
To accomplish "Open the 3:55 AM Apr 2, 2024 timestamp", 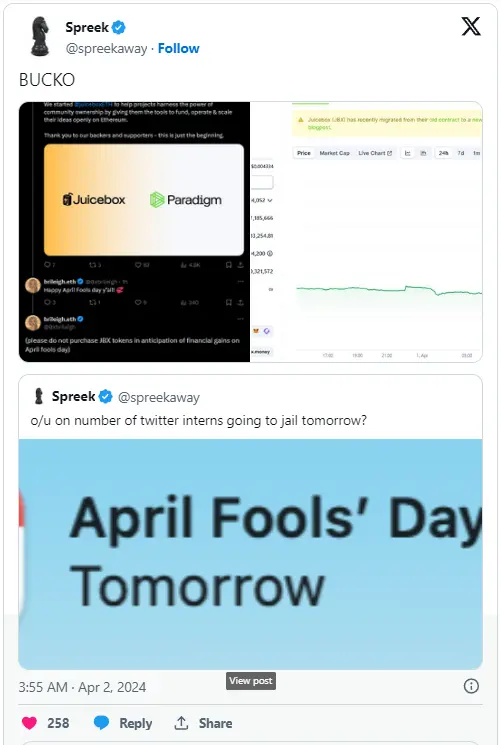I will click(82, 687).
